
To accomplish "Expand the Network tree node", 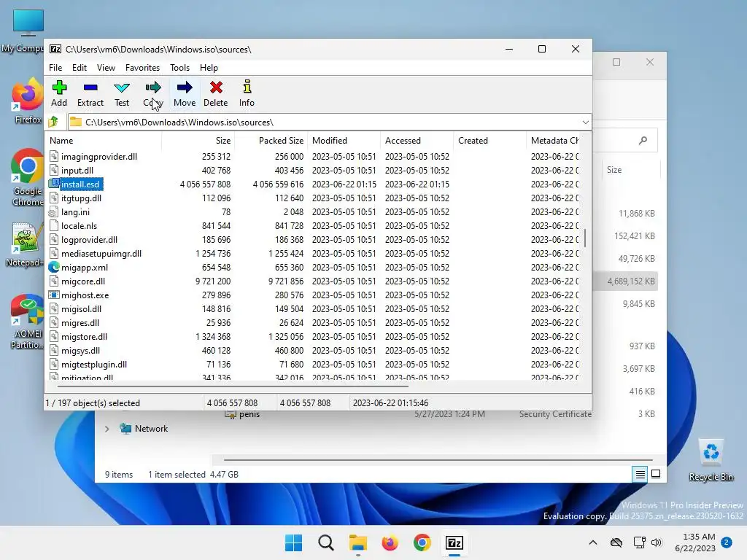I will (x=107, y=429).
